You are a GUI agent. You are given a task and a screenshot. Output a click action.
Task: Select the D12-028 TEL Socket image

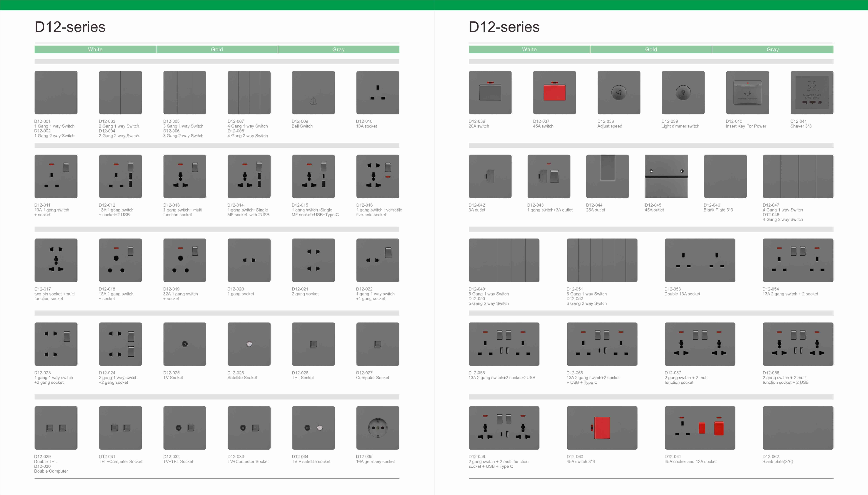(313, 344)
